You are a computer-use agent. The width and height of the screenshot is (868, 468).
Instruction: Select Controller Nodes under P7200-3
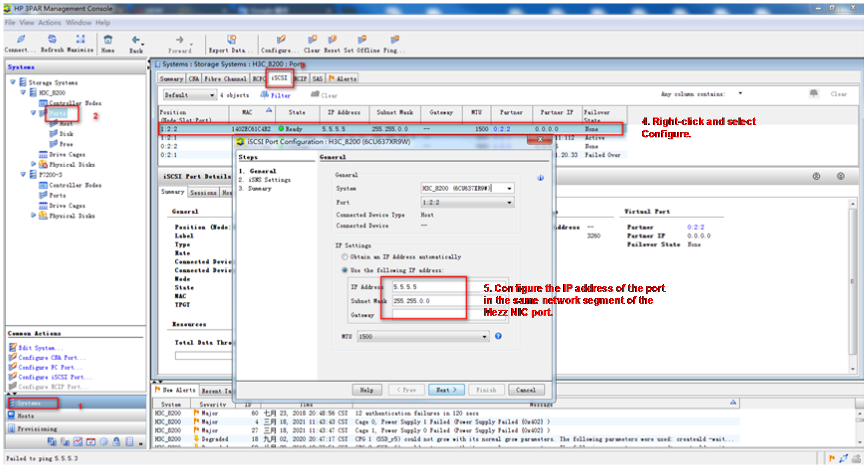coord(75,185)
